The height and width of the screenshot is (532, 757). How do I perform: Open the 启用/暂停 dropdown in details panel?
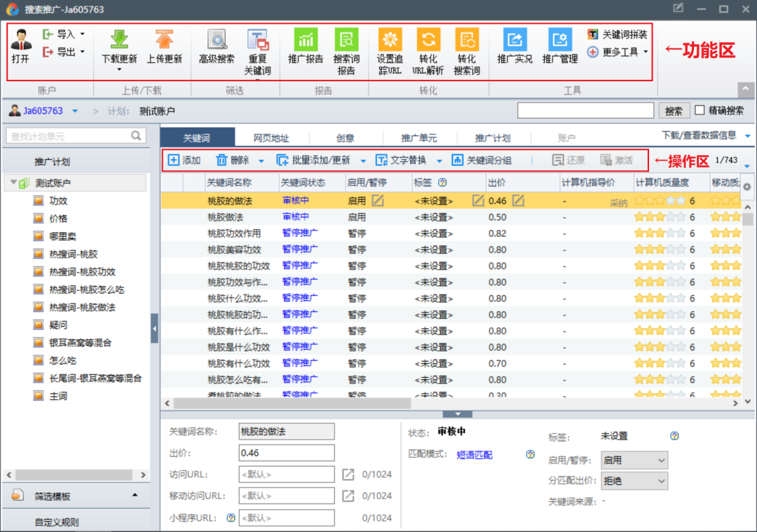634,461
